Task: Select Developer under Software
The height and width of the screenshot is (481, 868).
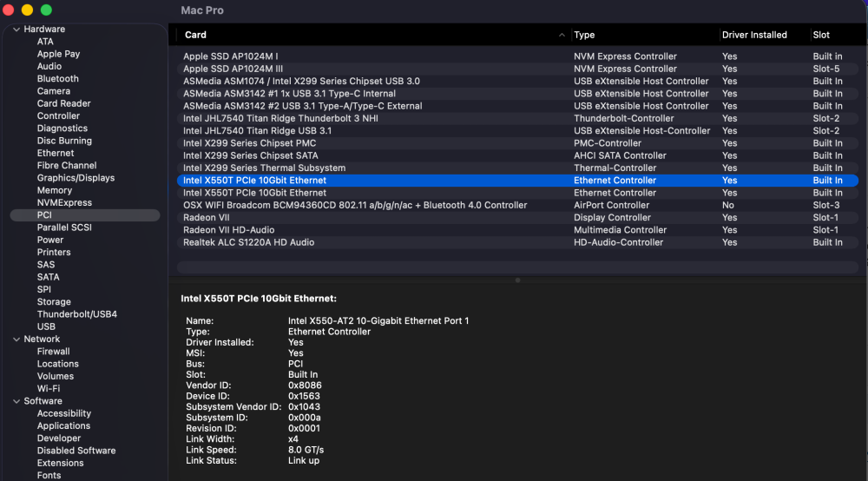Action: point(59,438)
